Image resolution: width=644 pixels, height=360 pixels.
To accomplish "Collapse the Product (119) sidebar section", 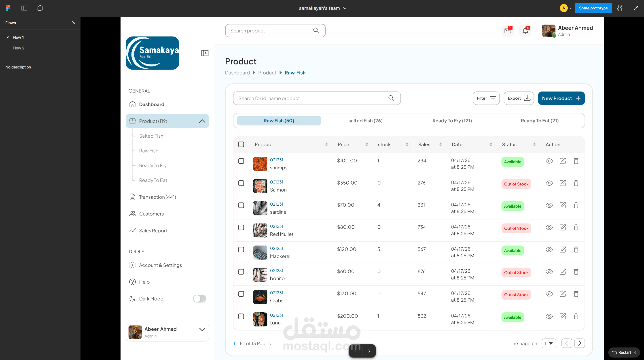I will coord(202,121).
